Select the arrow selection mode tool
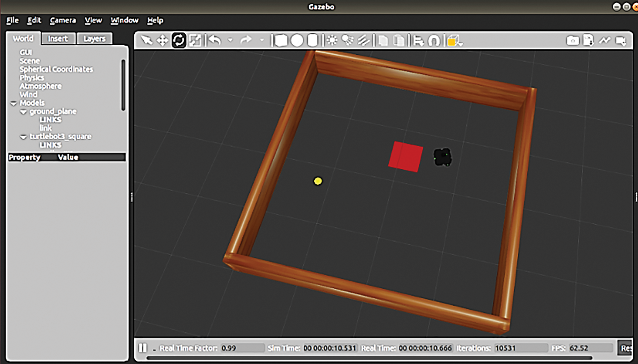Viewport: 638px width, 364px height. click(147, 41)
